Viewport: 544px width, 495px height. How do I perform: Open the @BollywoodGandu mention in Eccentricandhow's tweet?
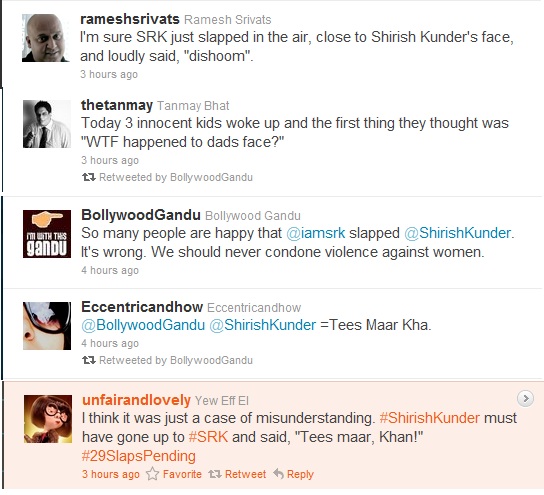click(x=143, y=325)
